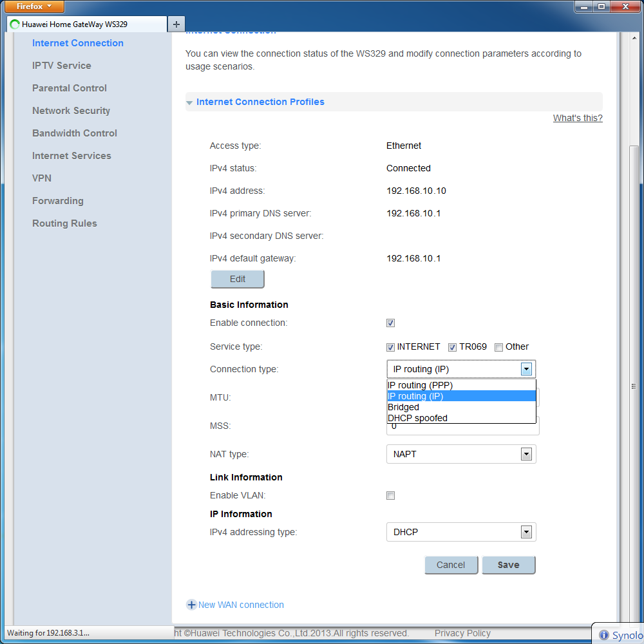
Task: Select Bridged connection type
Action: [461, 408]
